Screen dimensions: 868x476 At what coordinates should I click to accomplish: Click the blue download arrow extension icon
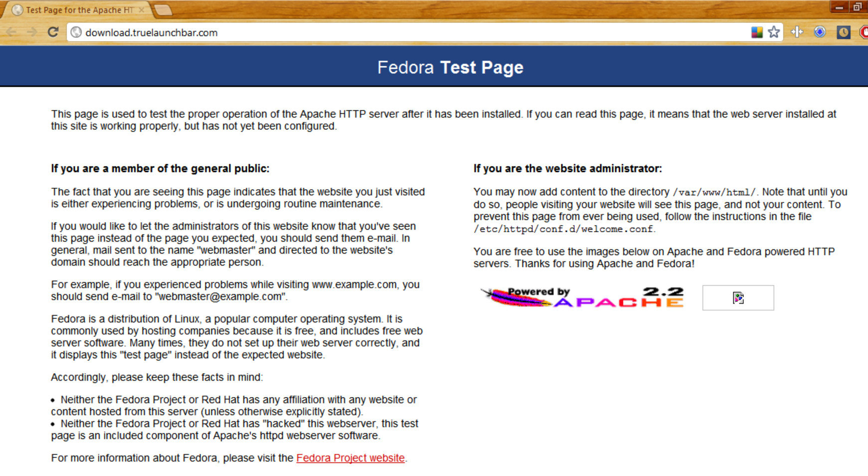point(820,32)
